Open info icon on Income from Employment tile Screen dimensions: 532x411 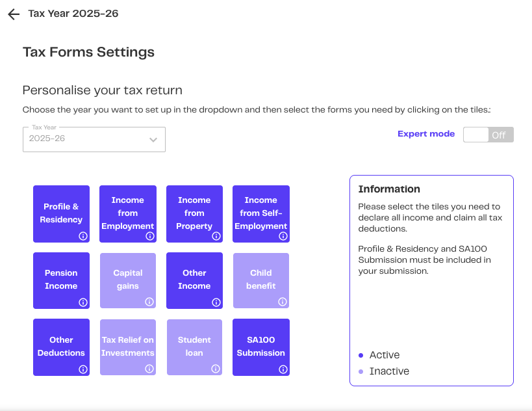pos(150,236)
